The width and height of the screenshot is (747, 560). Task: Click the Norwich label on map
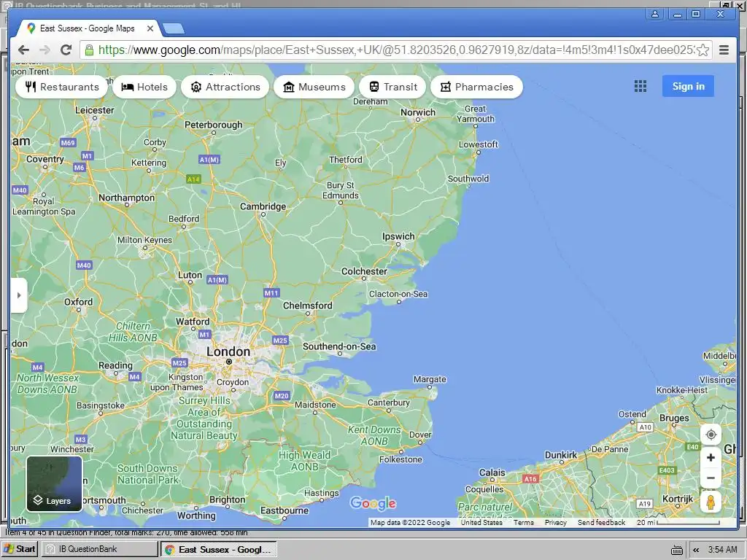(418, 112)
